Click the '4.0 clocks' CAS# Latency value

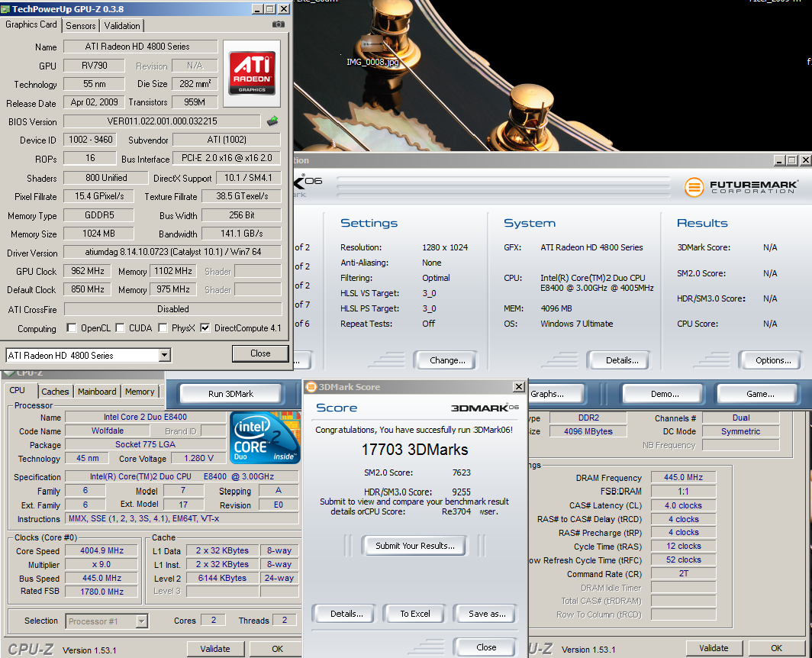point(683,505)
